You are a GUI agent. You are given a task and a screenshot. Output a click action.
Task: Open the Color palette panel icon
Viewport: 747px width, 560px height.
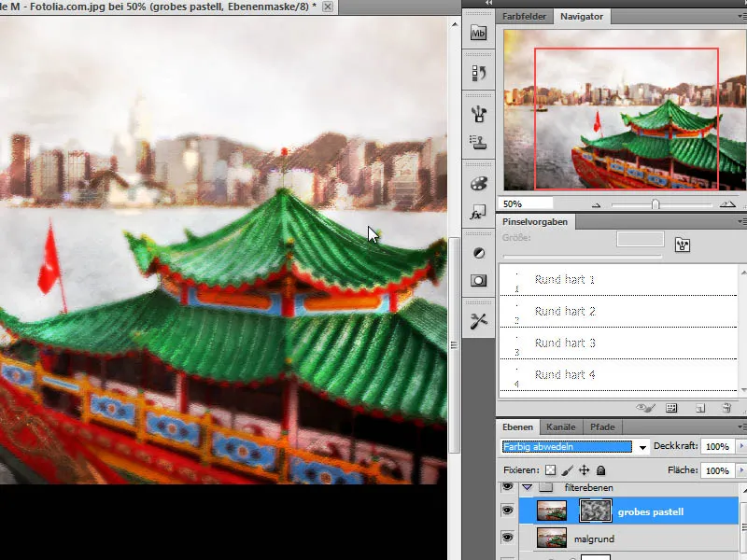[x=479, y=183]
